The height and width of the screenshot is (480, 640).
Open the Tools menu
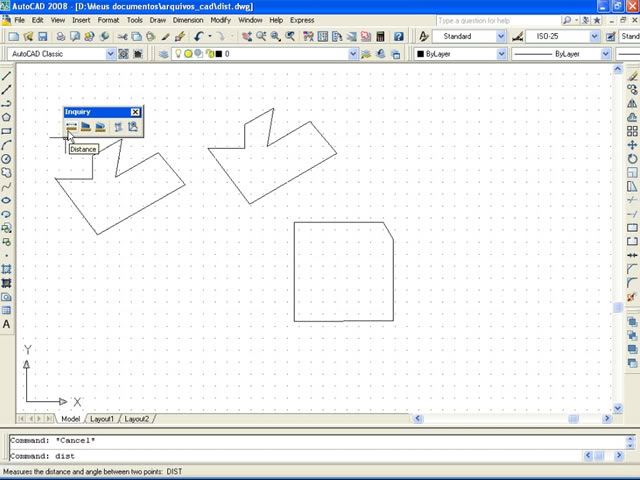coord(134,20)
